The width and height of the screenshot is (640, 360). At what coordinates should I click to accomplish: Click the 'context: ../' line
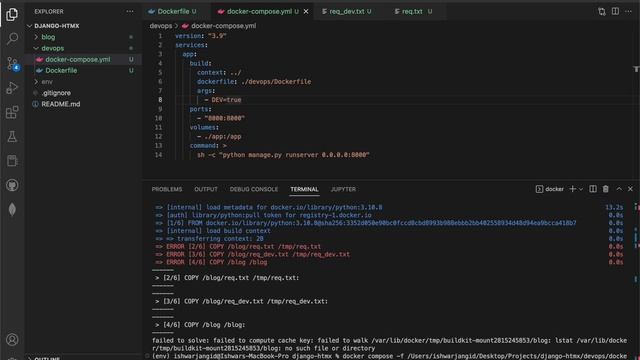coord(219,73)
